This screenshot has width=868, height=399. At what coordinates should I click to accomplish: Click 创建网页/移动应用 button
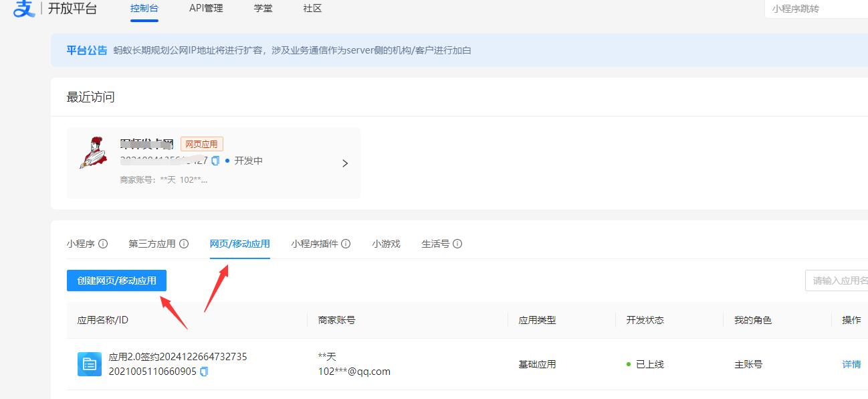[x=116, y=281]
